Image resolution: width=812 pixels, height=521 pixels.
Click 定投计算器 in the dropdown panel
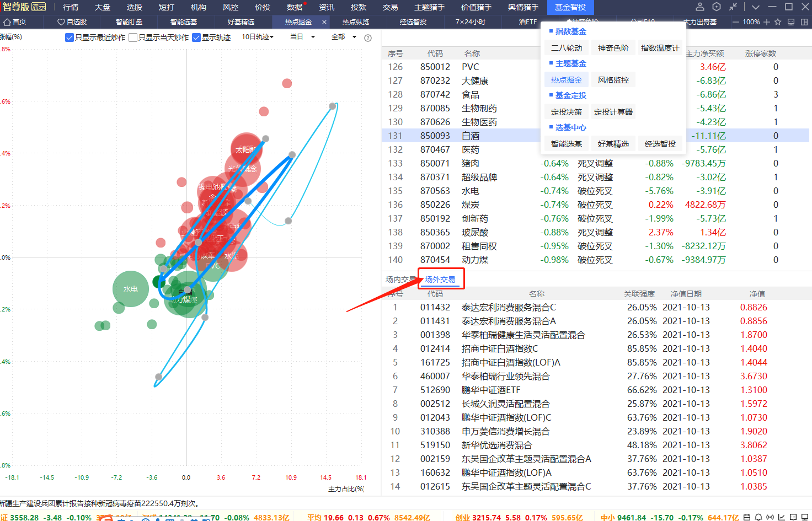pos(613,112)
